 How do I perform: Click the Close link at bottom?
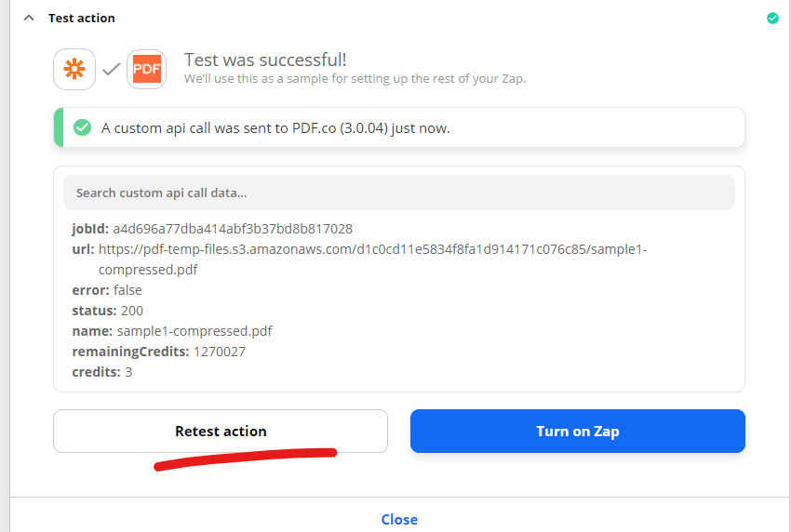click(399, 519)
